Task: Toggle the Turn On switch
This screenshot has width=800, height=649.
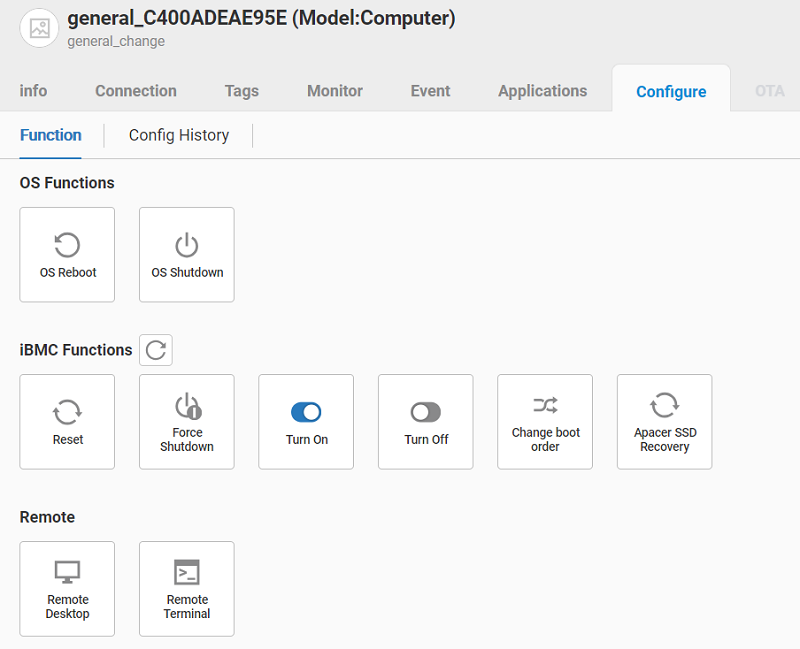Action: click(x=306, y=411)
